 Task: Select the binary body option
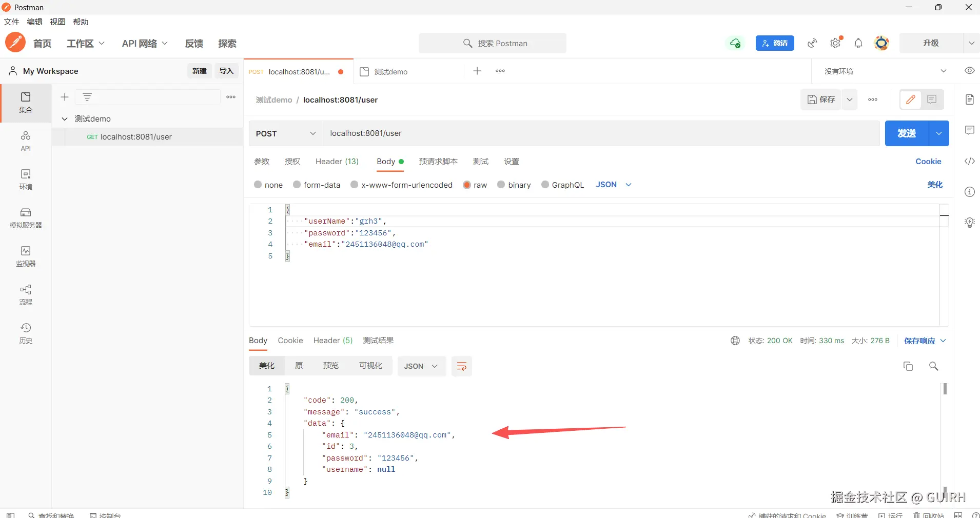coord(501,185)
